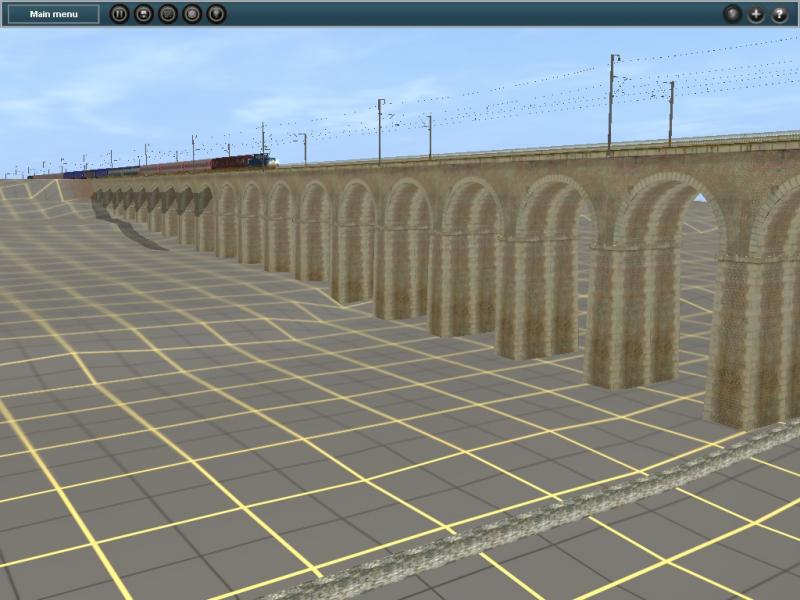800x600 pixels.
Task: Click the save session icon beside pause
Action: tap(143, 14)
